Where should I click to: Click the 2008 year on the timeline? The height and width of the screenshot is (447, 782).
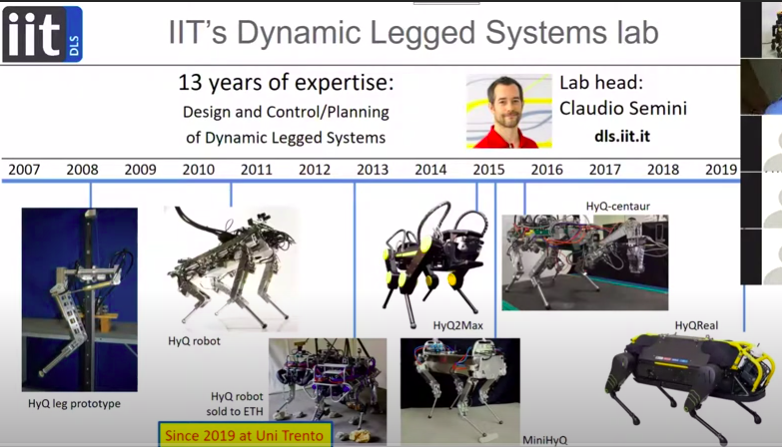point(82,170)
